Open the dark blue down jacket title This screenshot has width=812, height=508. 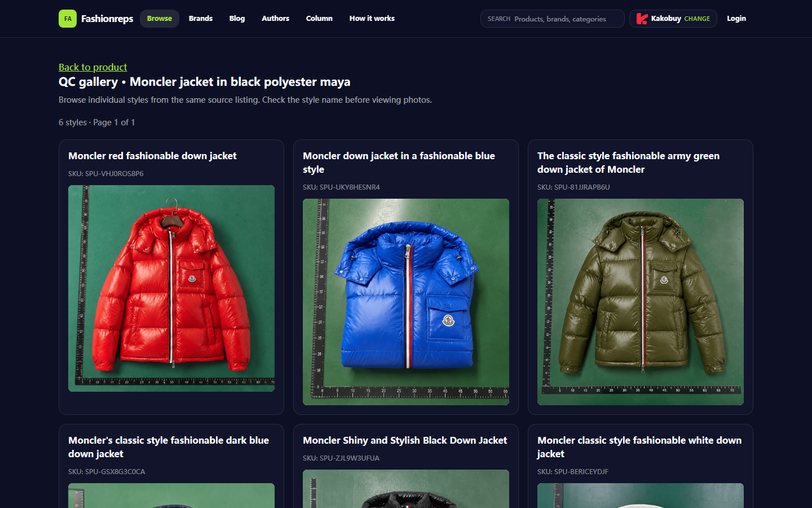click(169, 447)
